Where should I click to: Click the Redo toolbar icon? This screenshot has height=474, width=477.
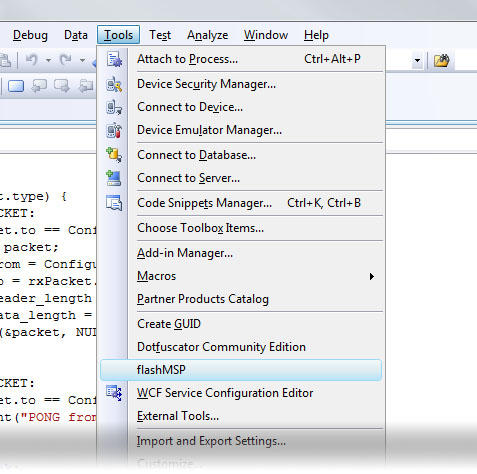coord(66,60)
